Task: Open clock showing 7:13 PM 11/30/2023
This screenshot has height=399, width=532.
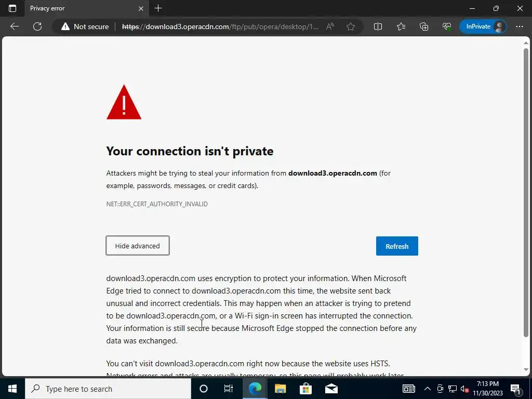Action: pos(488,389)
